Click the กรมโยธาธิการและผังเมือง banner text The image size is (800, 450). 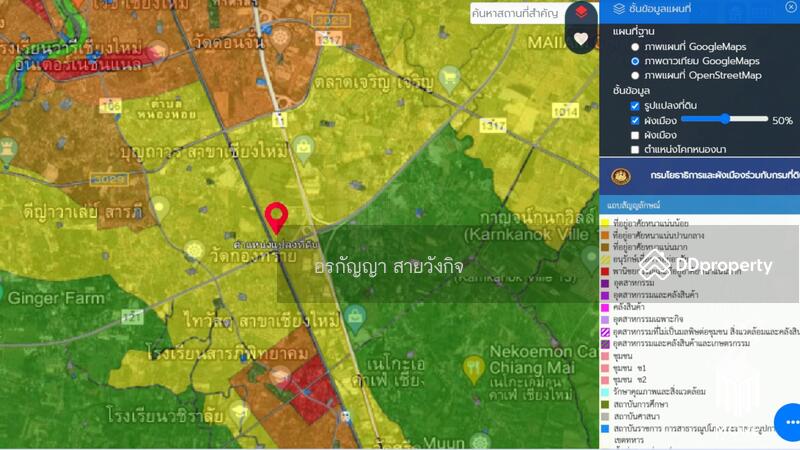724,175
